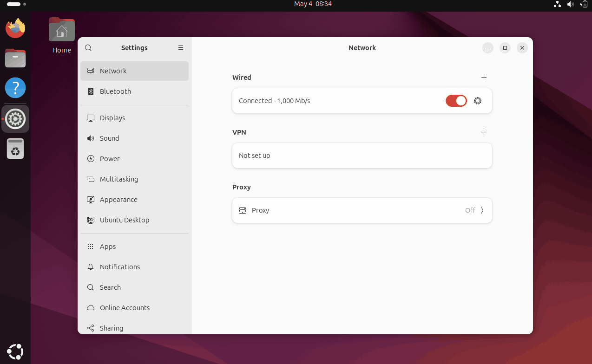Add a new VPN connection
Image resolution: width=592 pixels, height=364 pixels.
[484, 132]
